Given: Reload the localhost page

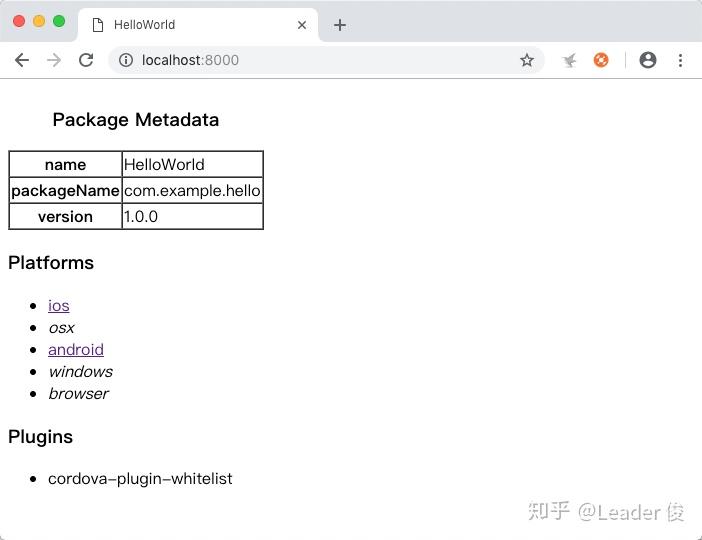Looking at the screenshot, I should pyautogui.click(x=86, y=60).
